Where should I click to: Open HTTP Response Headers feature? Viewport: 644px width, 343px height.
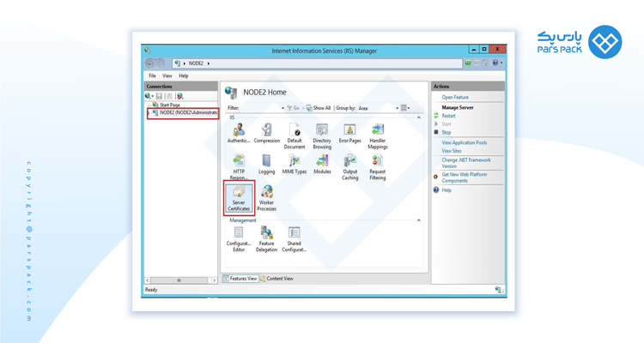[239, 167]
